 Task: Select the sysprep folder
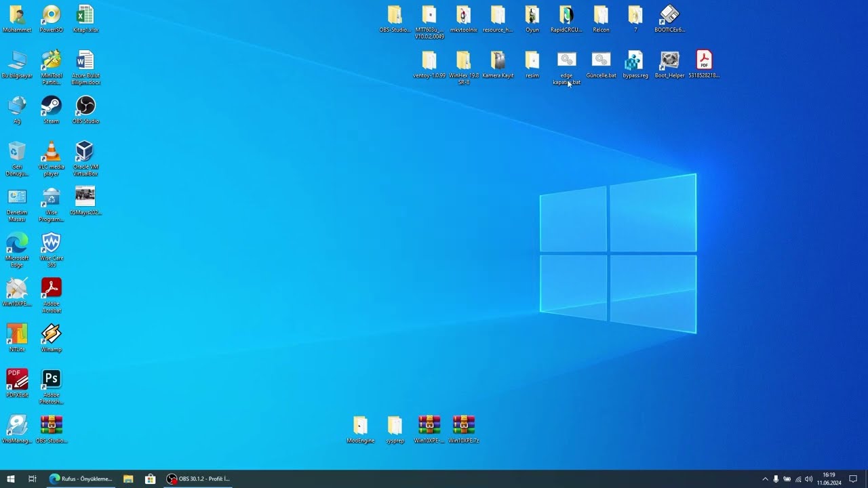pos(395,430)
